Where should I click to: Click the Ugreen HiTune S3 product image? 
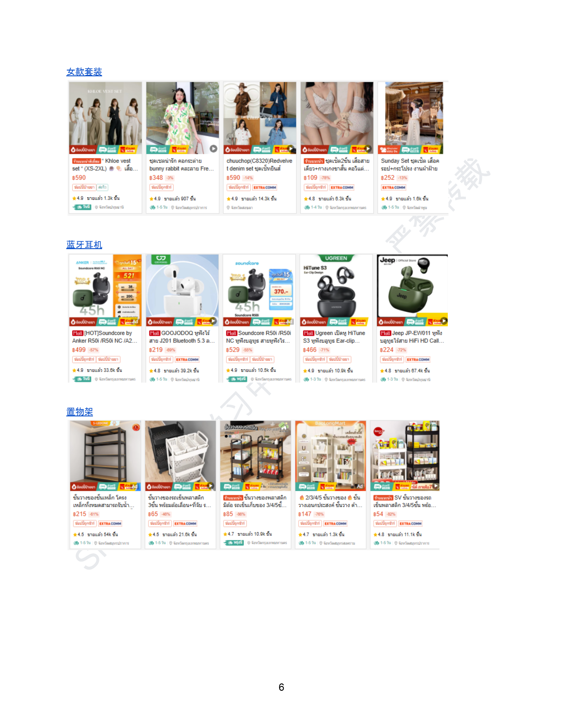coord(336,290)
